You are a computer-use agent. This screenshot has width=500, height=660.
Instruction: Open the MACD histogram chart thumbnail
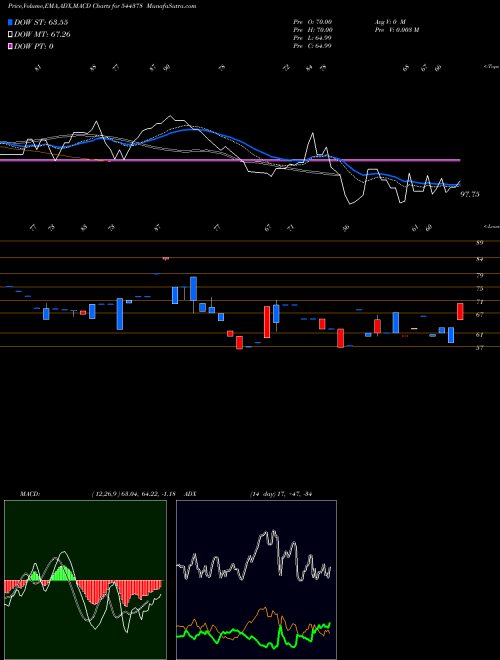pos(85,580)
